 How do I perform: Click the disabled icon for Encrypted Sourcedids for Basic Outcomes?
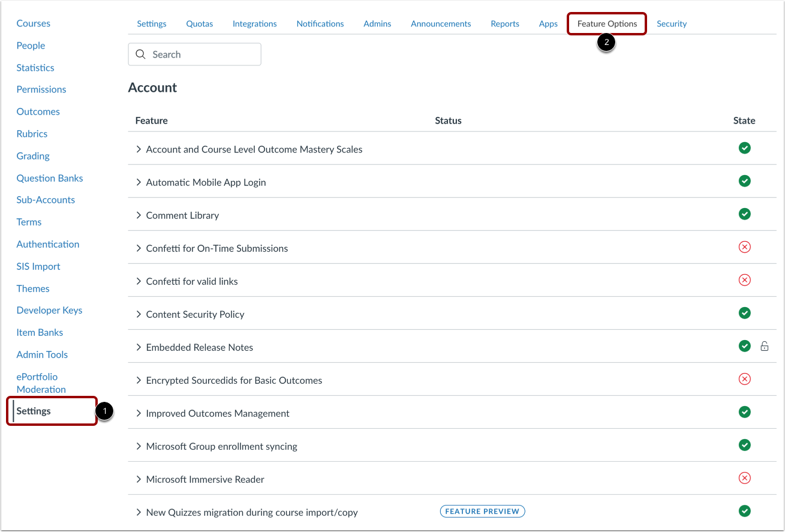click(744, 378)
